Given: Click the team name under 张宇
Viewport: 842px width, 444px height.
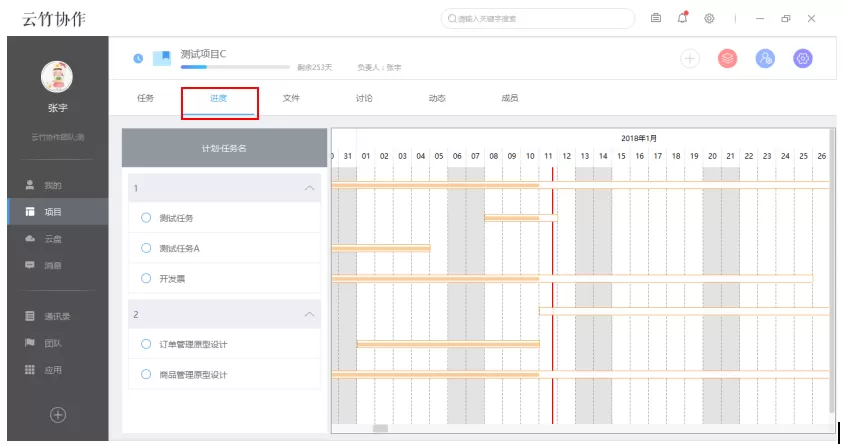Looking at the screenshot, I should (x=58, y=137).
